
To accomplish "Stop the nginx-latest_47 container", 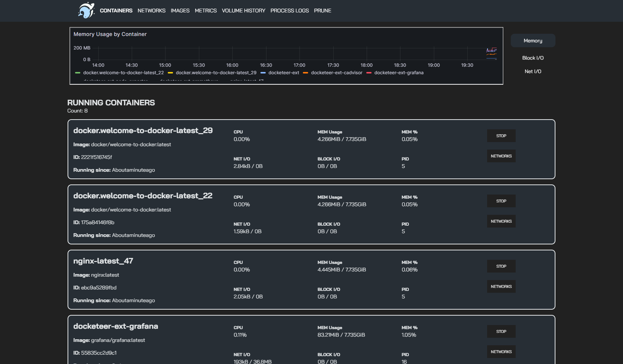I will coord(501,266).
